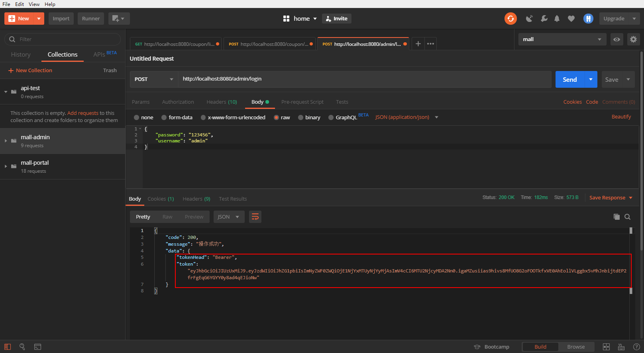The image size is (644, 353).
Task: Click the Beautify link
Action: pyautogui.click(x=621, y=117)
